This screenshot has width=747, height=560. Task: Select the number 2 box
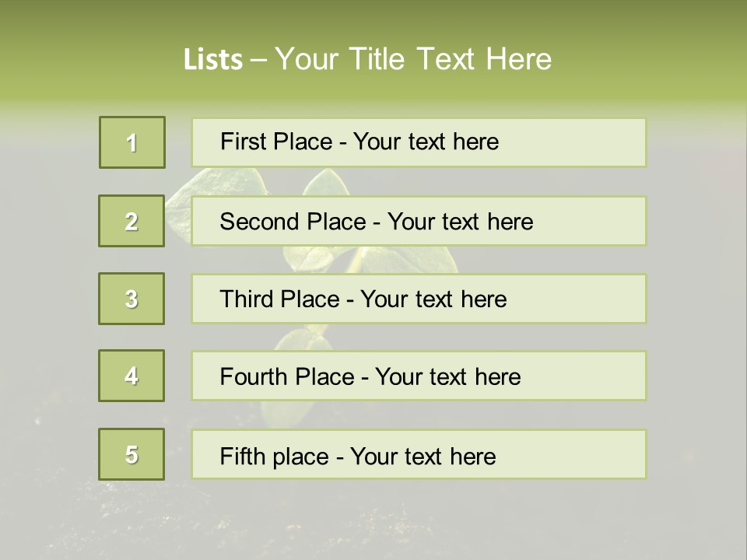point(132,221)
